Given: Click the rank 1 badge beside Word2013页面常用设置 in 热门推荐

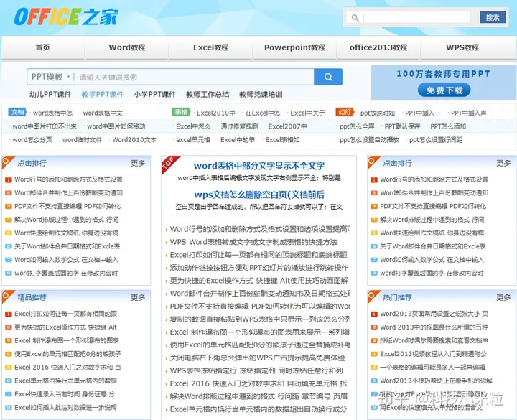Looking at the screenshot, I should click(374, 314).
